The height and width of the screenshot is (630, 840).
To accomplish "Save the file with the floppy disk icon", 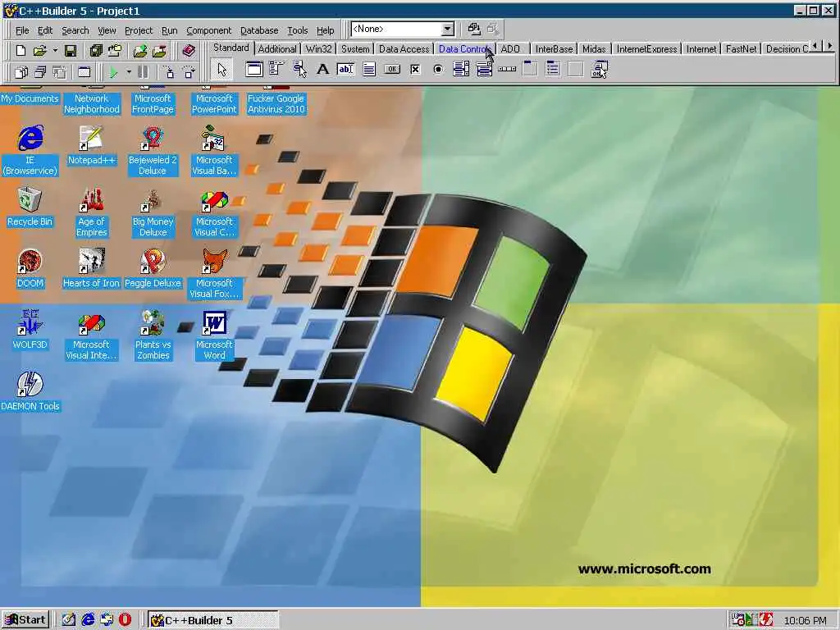I will [71, 51].
